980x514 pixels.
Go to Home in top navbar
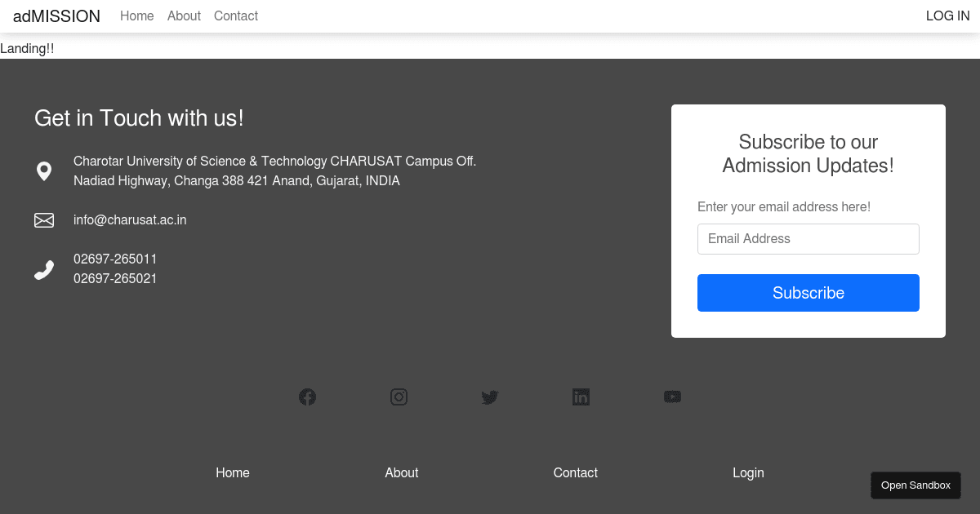(x=136, y=16)
